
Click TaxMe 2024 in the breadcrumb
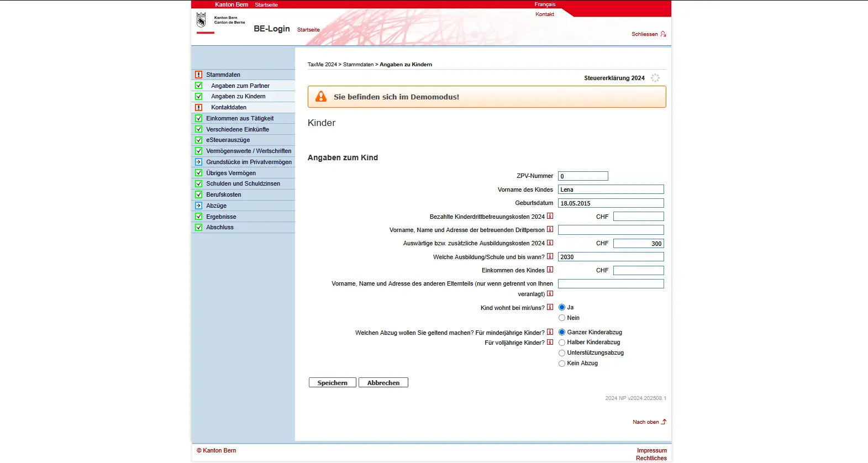[x=322, y=65]
